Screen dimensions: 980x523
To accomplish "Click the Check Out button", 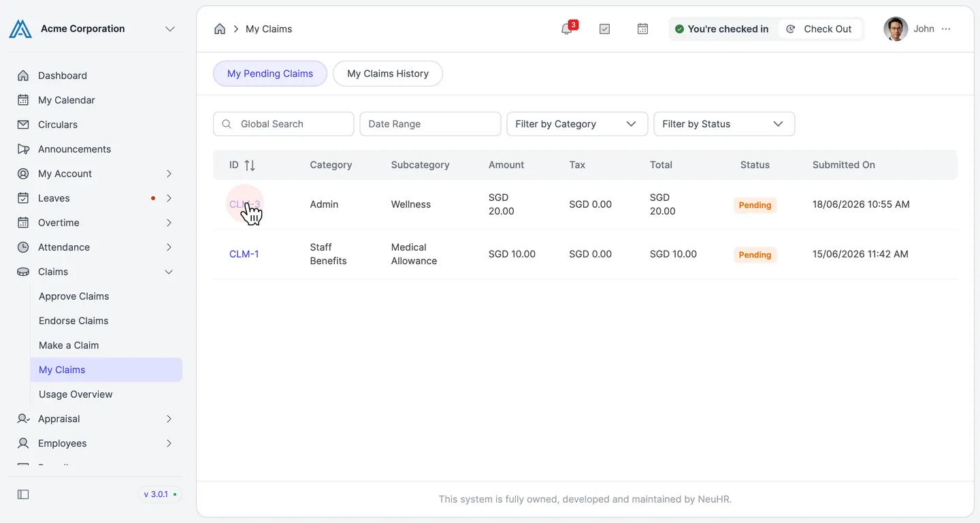I will (x=820, y=29).
